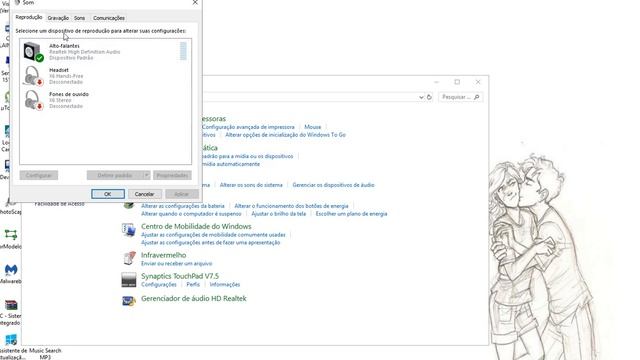Select the 'Fones de ouvido' device name text
640x360 pixels.
click(x=69, y=94)
